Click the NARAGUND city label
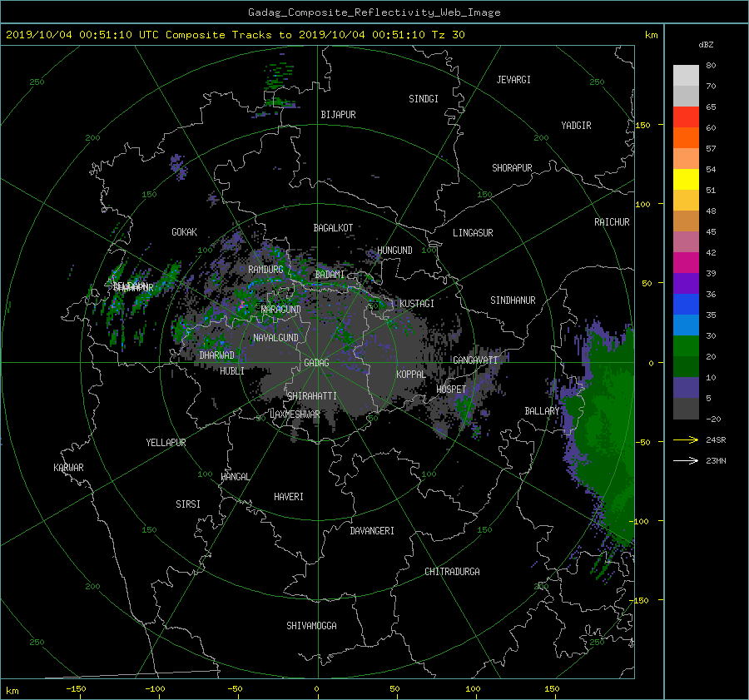Image resolution: width=749 pixels, height=700 pixels. pyautogui.click(x=281, y=309)
